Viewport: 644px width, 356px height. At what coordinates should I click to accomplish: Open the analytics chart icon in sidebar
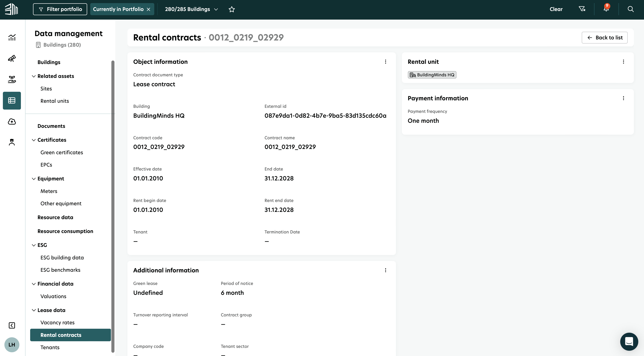click(x=12, y=37)
